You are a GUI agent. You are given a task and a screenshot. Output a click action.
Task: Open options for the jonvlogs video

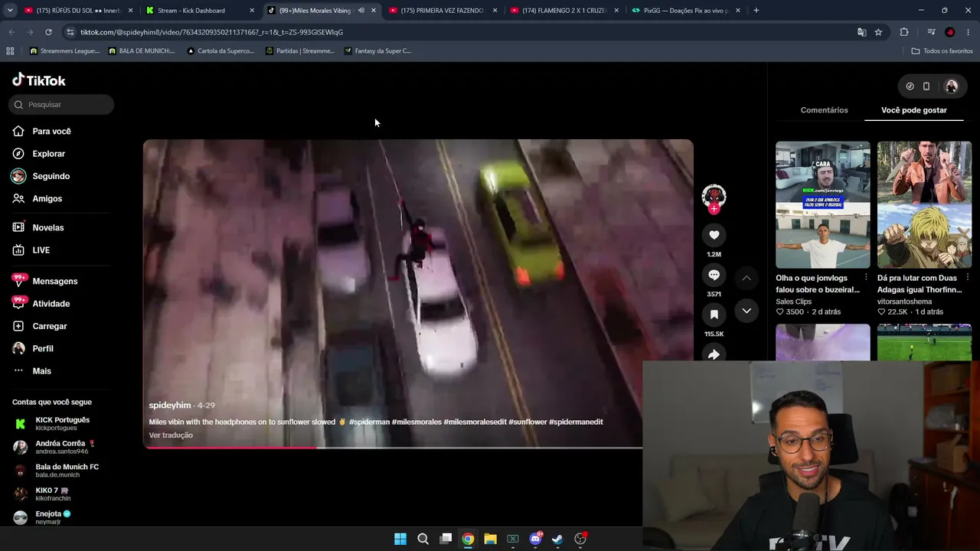pos(866,278)
